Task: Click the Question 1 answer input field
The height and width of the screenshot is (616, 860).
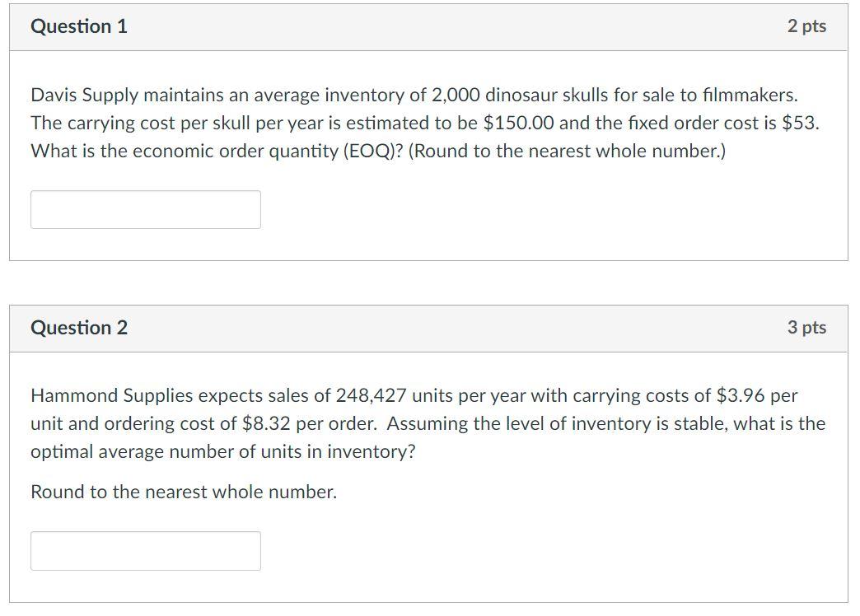Action: tap(145, 210)
